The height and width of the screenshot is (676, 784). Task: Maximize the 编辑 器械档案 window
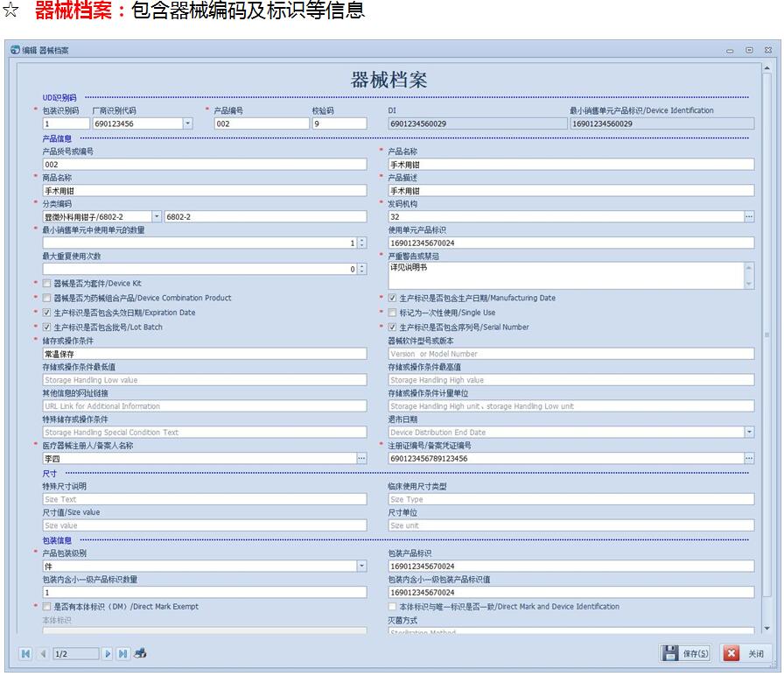(x=749, y=50)
